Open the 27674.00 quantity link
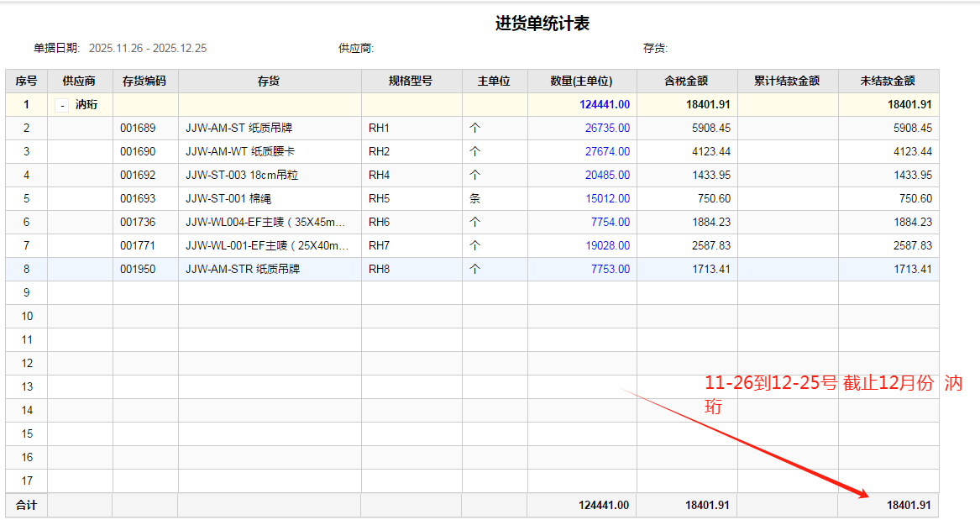980x520 pixels. point(607,152)
